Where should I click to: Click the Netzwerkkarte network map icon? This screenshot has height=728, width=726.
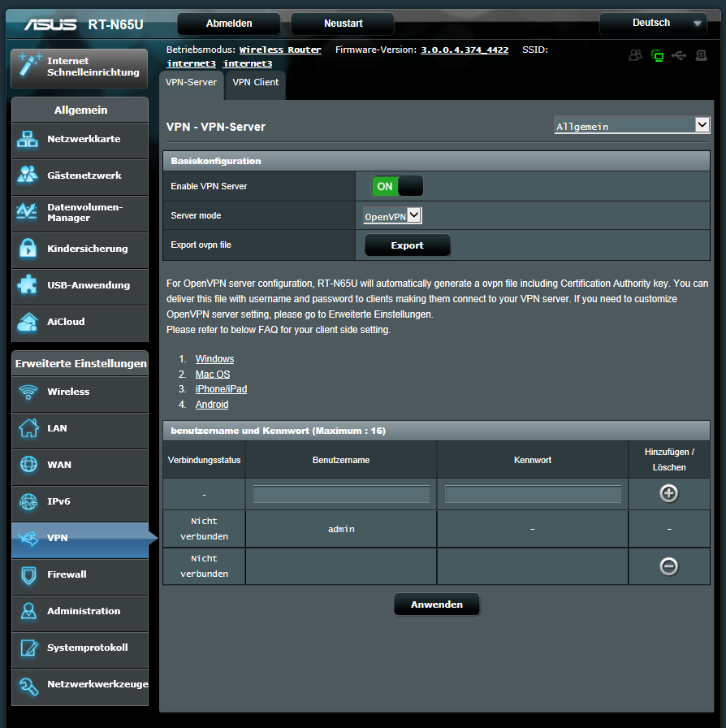coord(28,139)
